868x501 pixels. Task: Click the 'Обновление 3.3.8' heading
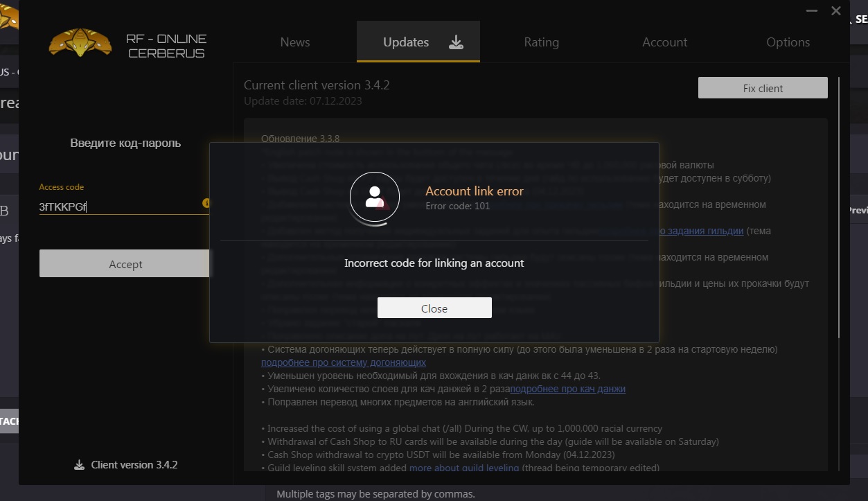pyautogui.click(x=301, y=139)
